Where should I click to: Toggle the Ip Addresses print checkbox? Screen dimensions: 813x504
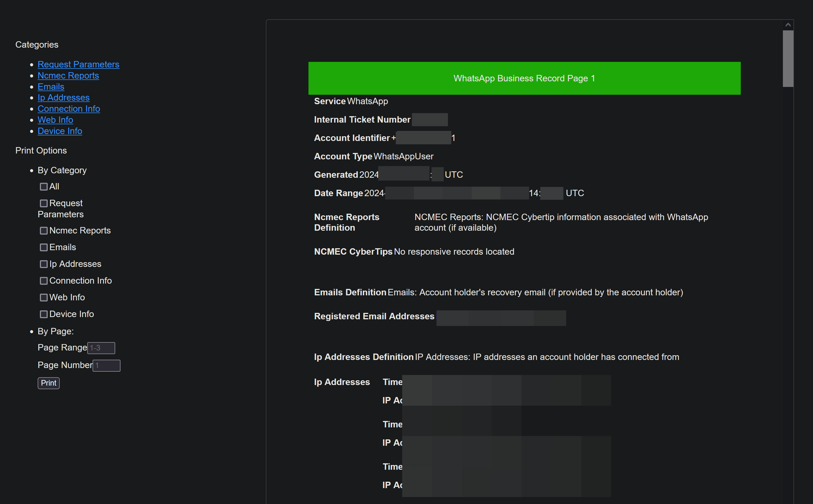click(x=44, y=264)
